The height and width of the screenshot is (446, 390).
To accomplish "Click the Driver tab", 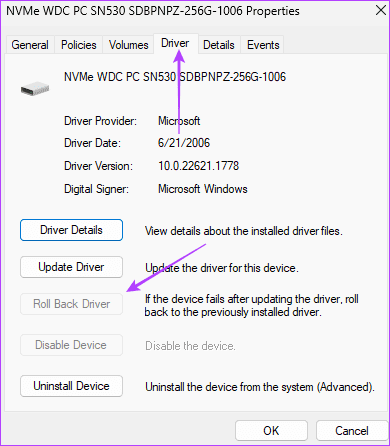I will pyautogui.click(x=175, y=43).
